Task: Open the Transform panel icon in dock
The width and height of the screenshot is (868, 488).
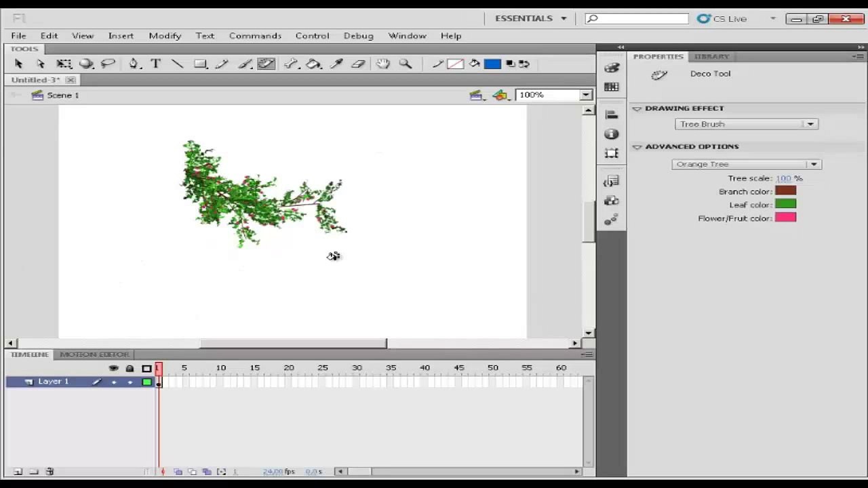Action: pyautogui.click(x=611, y=154)
